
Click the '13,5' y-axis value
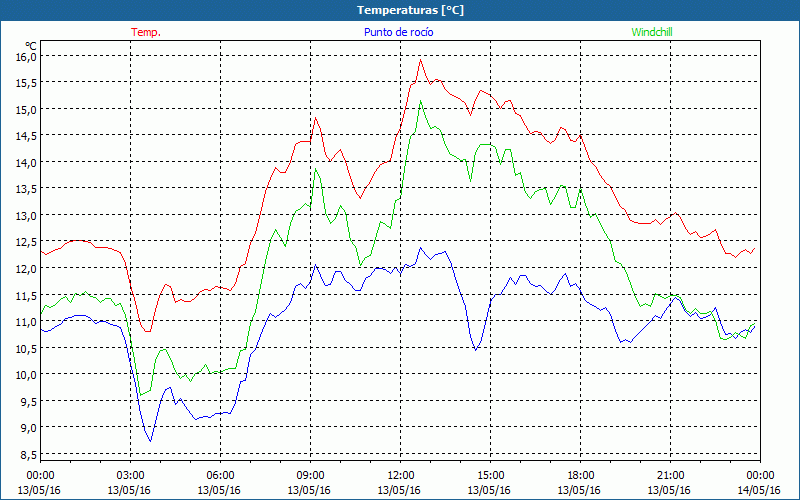(x=26, y=189)
